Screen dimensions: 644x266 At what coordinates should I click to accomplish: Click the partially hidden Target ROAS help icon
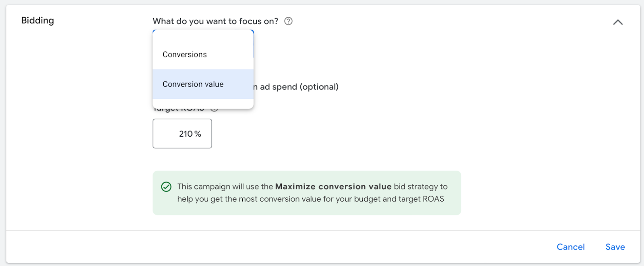(x=215, y=110)
